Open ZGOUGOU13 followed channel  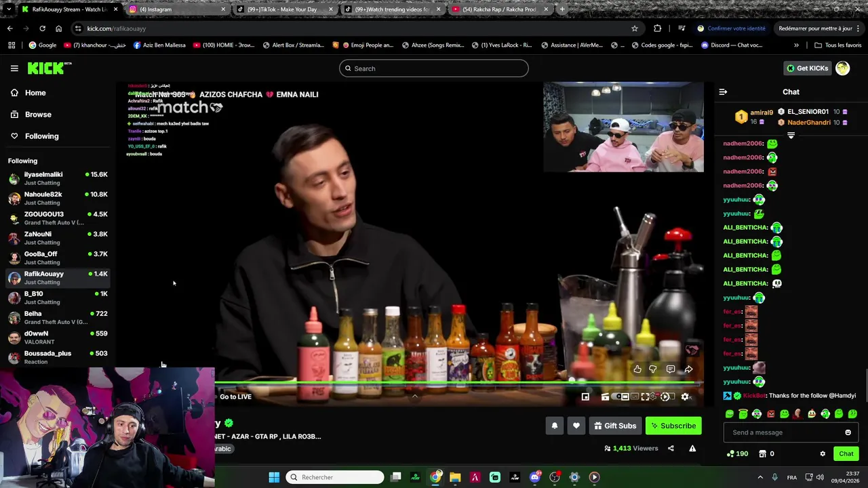(58, 218)
